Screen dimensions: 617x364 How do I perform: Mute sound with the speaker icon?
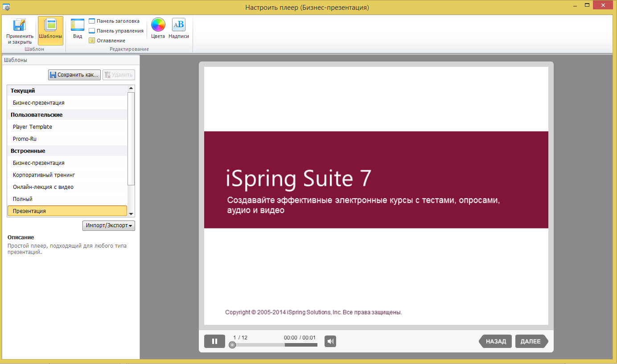(x=330, y=341)
